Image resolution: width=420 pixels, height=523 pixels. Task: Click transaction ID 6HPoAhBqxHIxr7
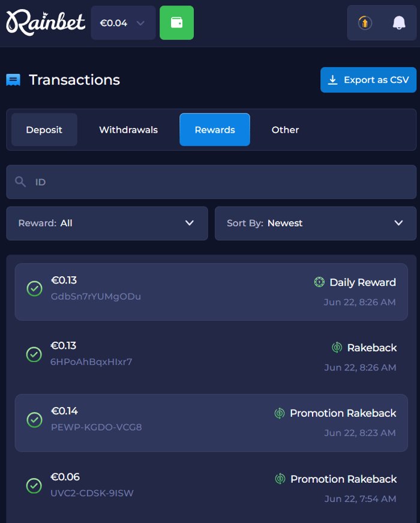click(x=91, y=361)
